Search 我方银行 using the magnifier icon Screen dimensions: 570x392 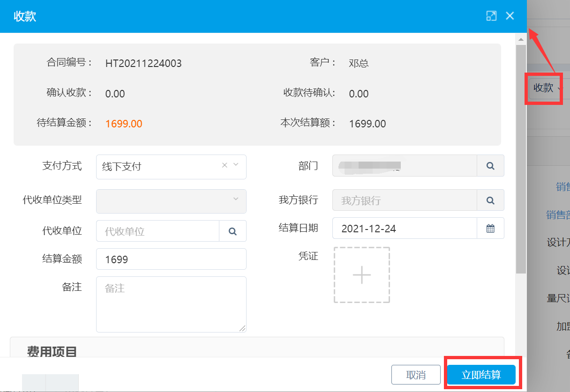(490, 200)
